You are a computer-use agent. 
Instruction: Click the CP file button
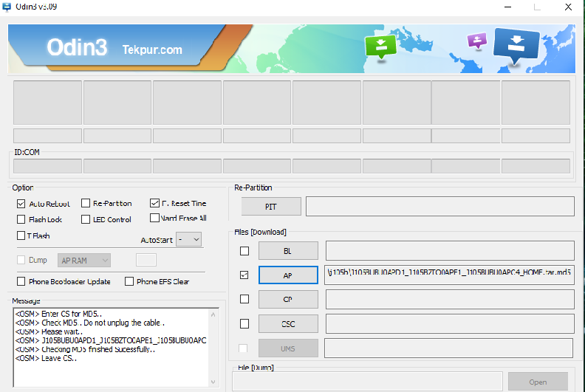288,299
